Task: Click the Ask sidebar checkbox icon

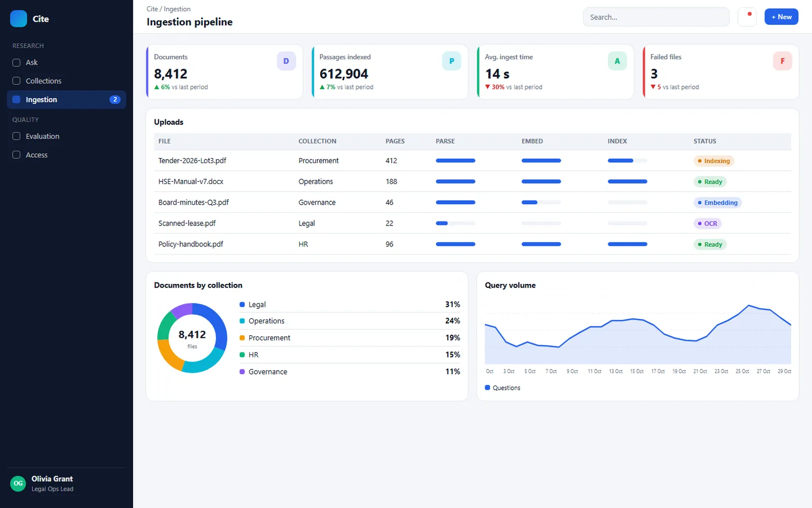Action: click(x=16, y=62)
